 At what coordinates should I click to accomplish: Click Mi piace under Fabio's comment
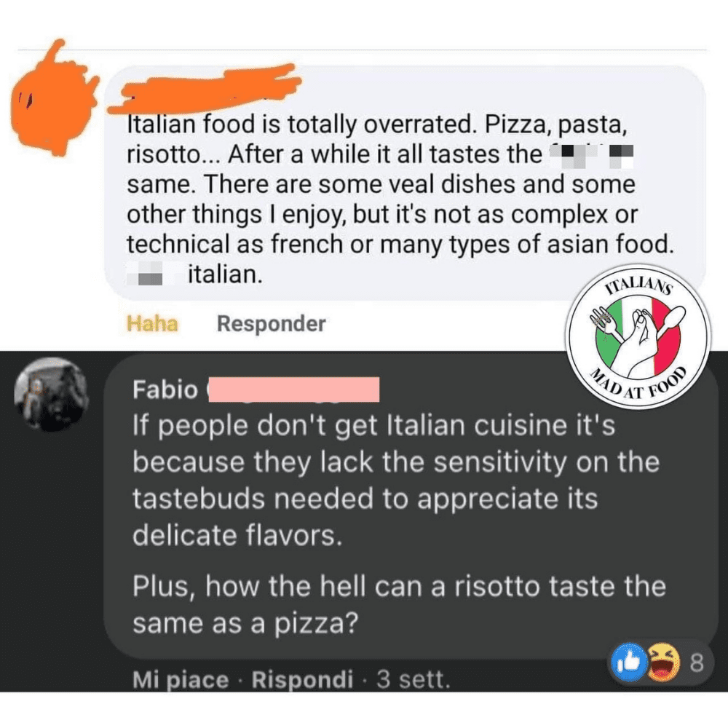[181, 680]
